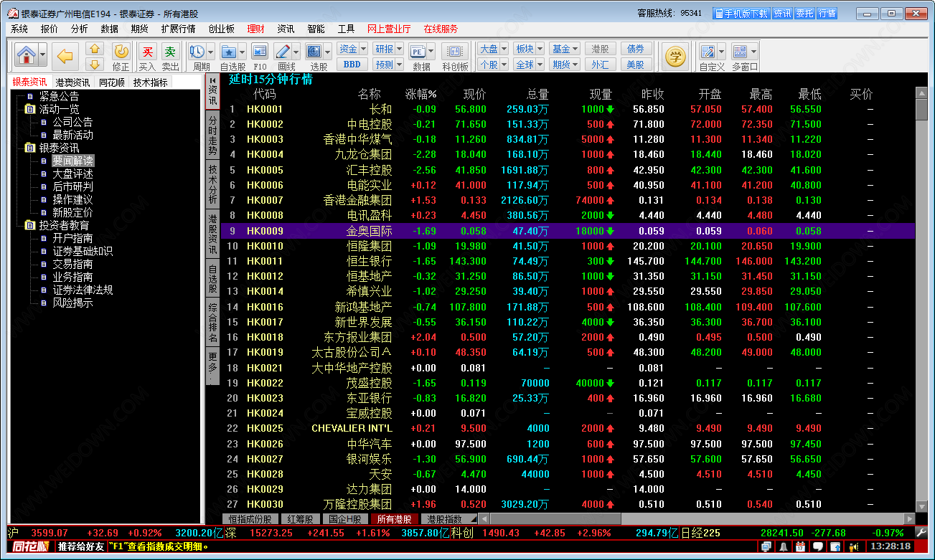Select the 画线 drawing pencil icon
Viewport: 935px width, 560px height.
point(283,52)
